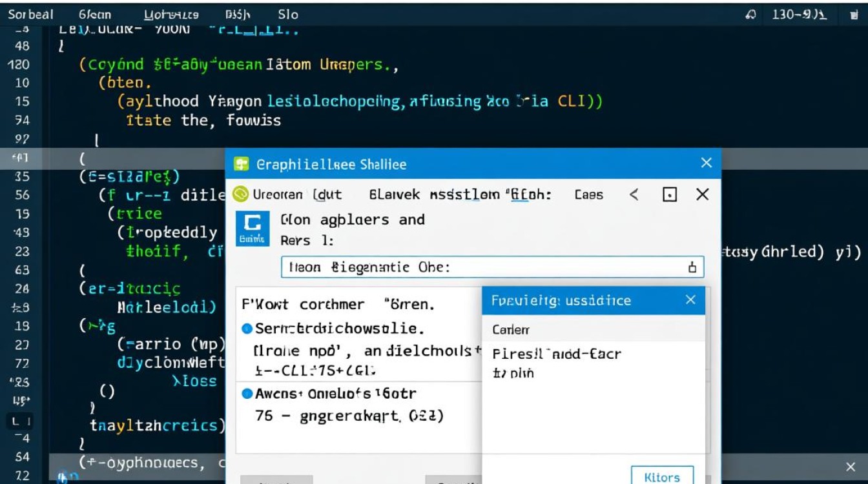Image resolution: width=868 pixels, height=484 pixels.
Task: Open the Sorbeal menu
Action: (30, 14)
